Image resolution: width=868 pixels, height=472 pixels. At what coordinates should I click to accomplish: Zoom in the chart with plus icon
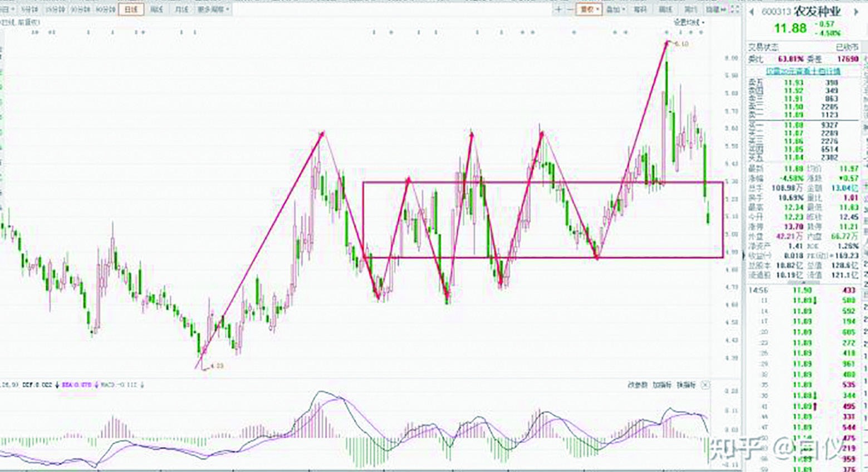(x=558, y=9)
